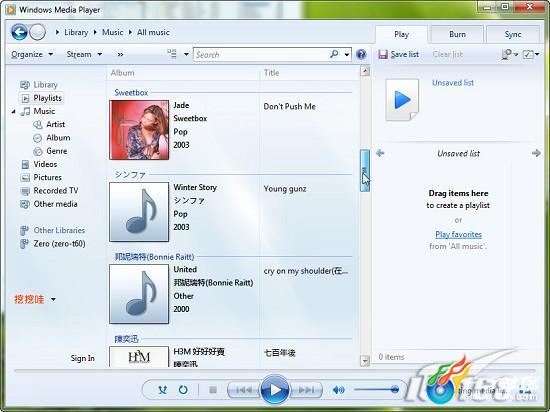The image size is (550, 412).
Task: Select the H3M album cover thumbnail
Action: (x=139, y=357)
